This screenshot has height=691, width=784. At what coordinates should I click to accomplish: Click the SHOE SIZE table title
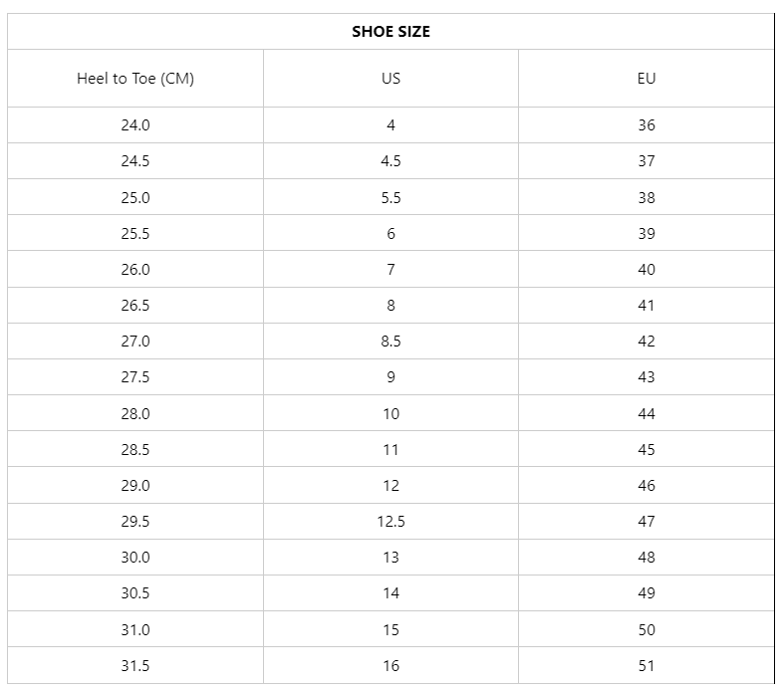[x=391, y=32]
